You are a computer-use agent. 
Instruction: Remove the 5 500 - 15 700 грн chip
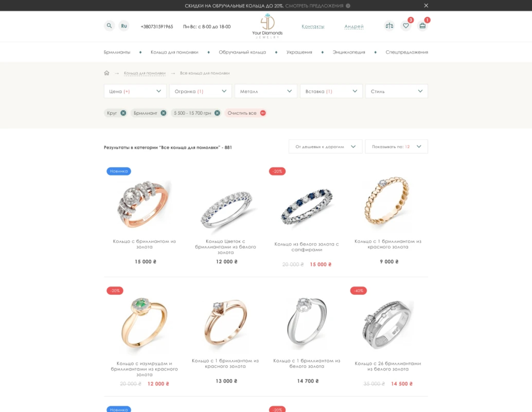click(217, 113)
